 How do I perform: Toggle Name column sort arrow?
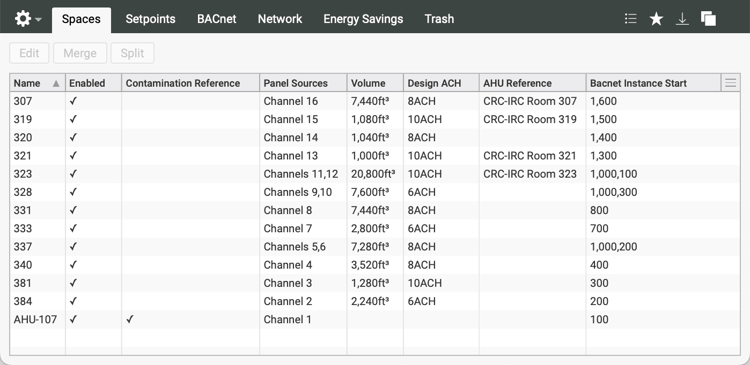pyautogui.click(x=56, y=83)
